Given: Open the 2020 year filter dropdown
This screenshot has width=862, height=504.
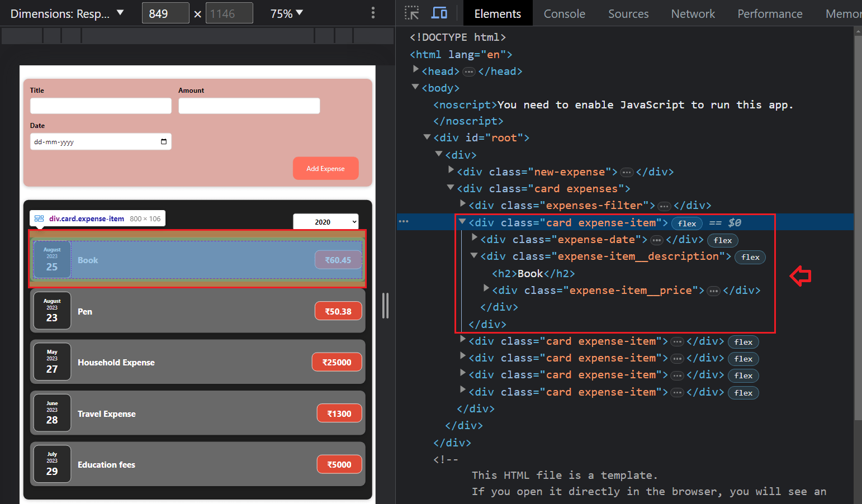Looking at the screenshot, I should (x=326, y=222).
